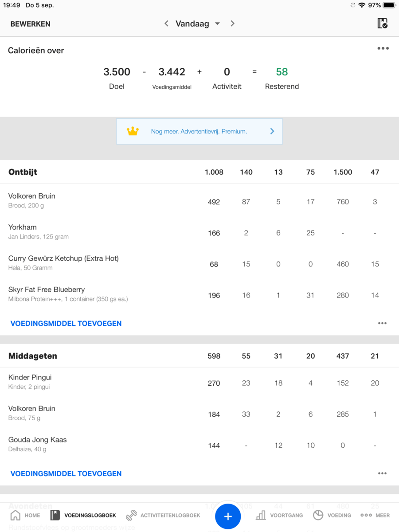Image resolution: width=399 pixels, height=532 pixels.
Task: Open Voortgang bar chart icon
Action: pyautogui.click(x=261, y=515)
